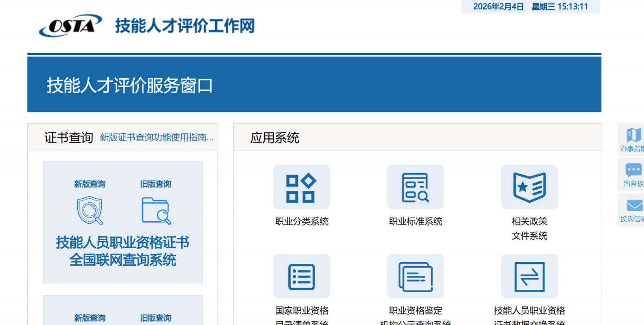Click 职业资格鉴定 text label
This screenshot has height=325, width=644.
coord(415,310)
